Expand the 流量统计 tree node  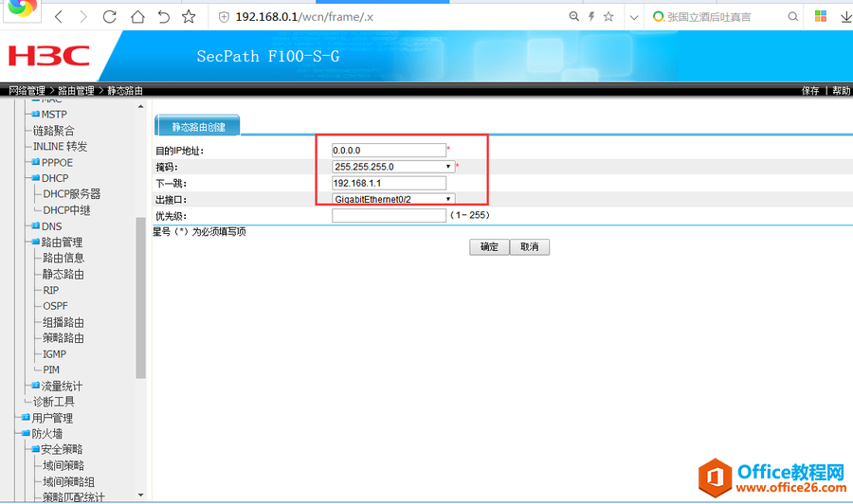36,386
